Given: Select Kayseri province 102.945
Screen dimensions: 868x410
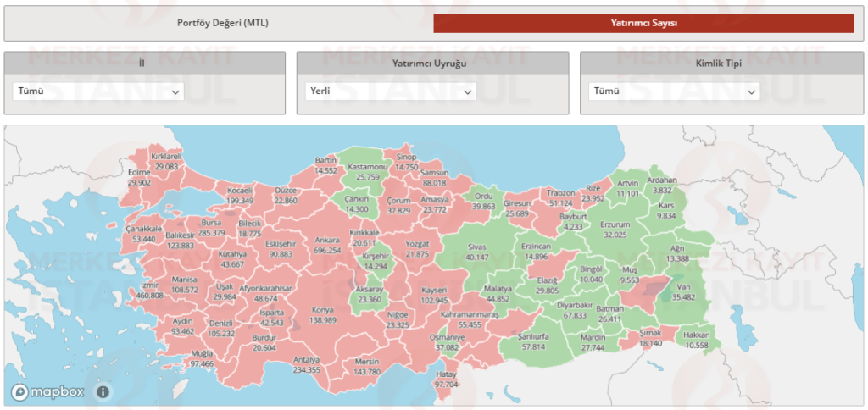Looking at the screenshot, I should coord(434,295).
